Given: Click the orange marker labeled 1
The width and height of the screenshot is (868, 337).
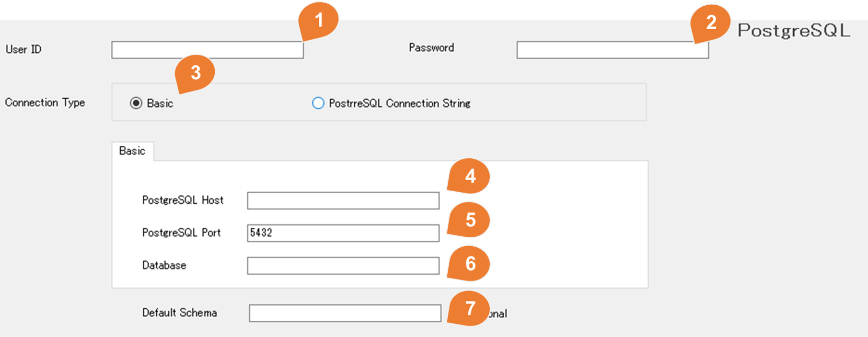Looking at the screenshot, I should (x=318, y=20).
